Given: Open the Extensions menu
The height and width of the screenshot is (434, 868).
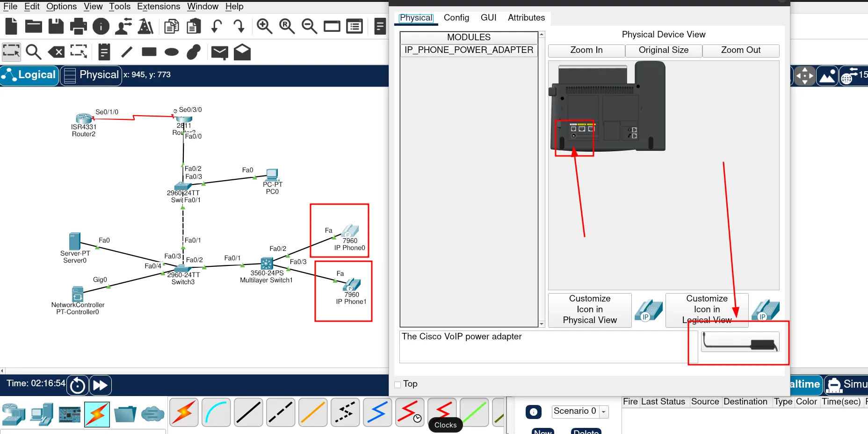Looking at the screenshot, I should click(158, 7).
